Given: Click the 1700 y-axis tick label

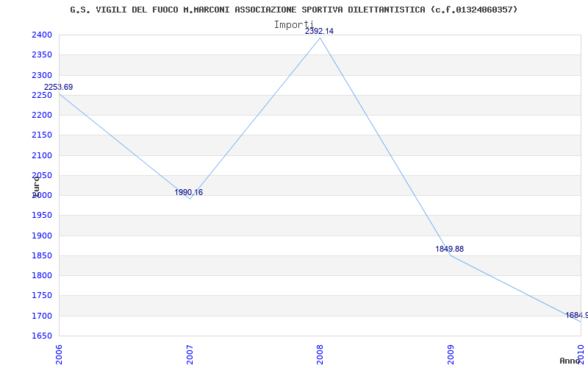Looking at the screenshot, I should [43, 316].
